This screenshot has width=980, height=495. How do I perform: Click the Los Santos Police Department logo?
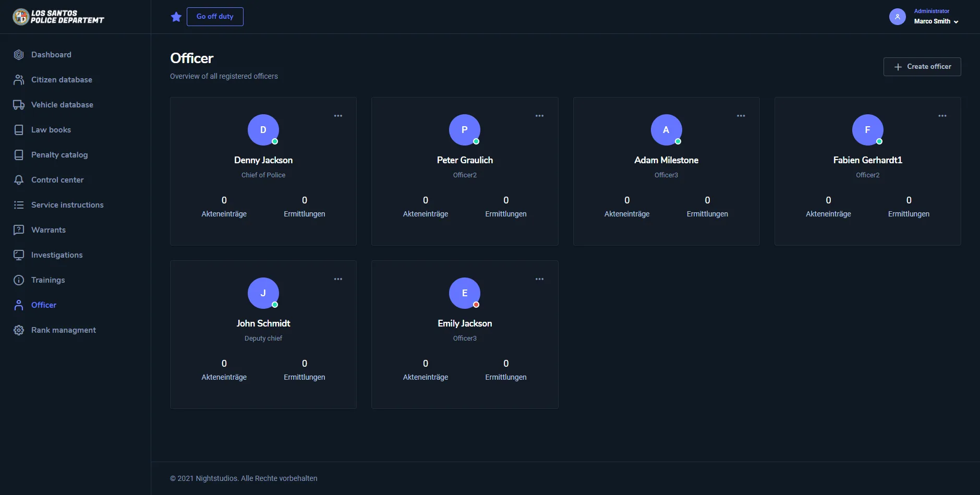[58, 17]
